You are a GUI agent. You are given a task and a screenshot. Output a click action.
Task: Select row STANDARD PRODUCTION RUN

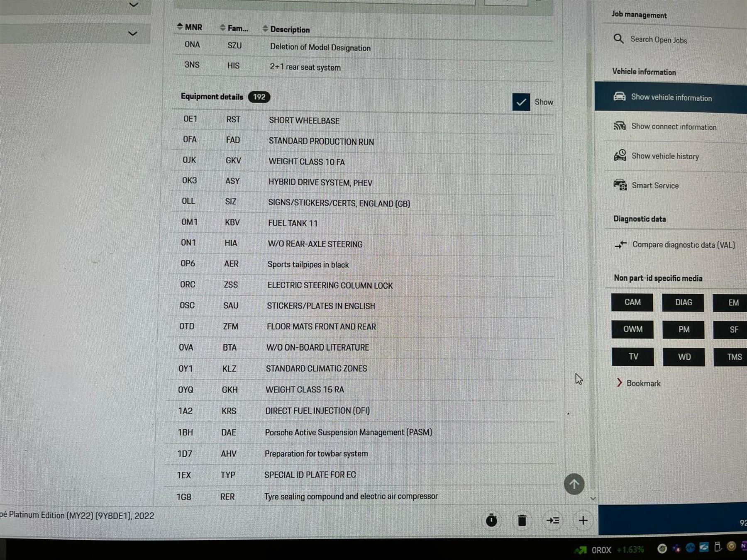(362, 141)
